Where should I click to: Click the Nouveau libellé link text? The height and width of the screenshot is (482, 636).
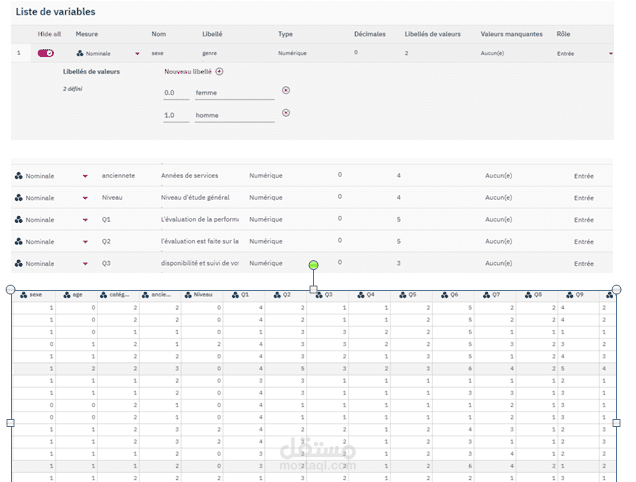(188, 71)
